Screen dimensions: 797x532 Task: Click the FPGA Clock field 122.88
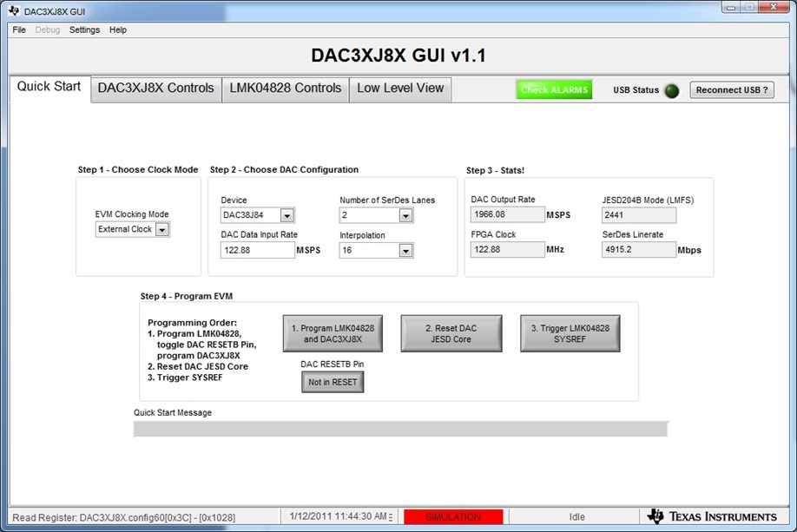tap(508, 249)
